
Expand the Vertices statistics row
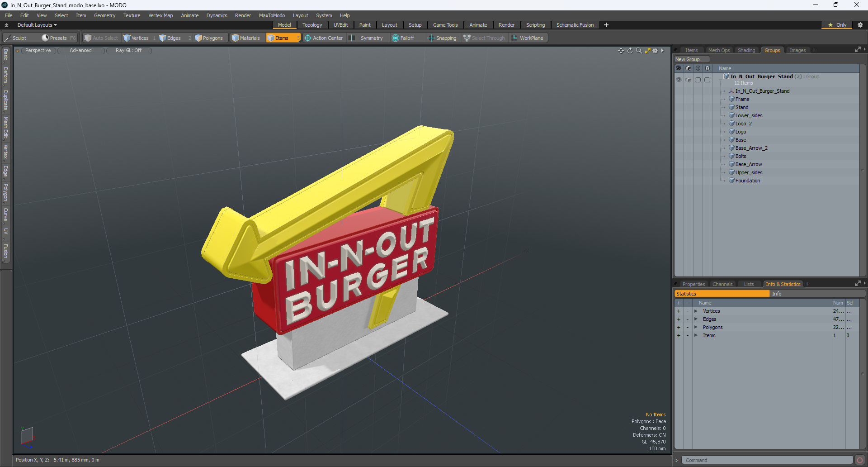[x=696, y=311]
